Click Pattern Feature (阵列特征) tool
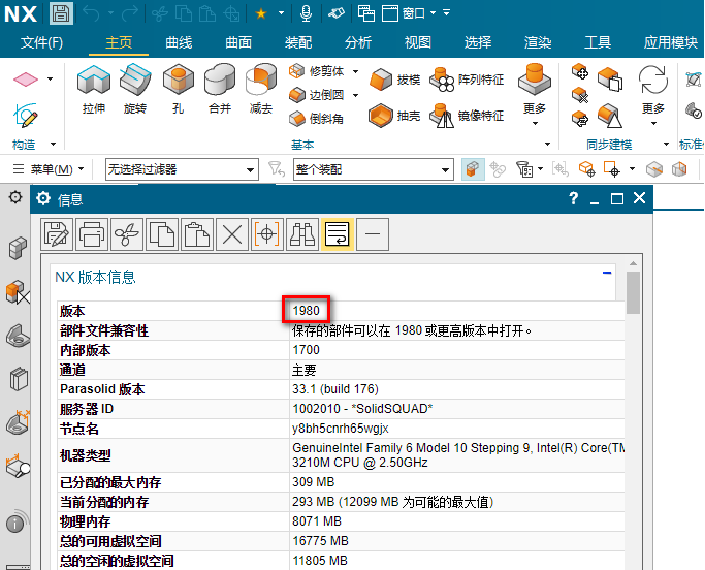This screenshot has height=570, width=705. click(x=467, y=80)
